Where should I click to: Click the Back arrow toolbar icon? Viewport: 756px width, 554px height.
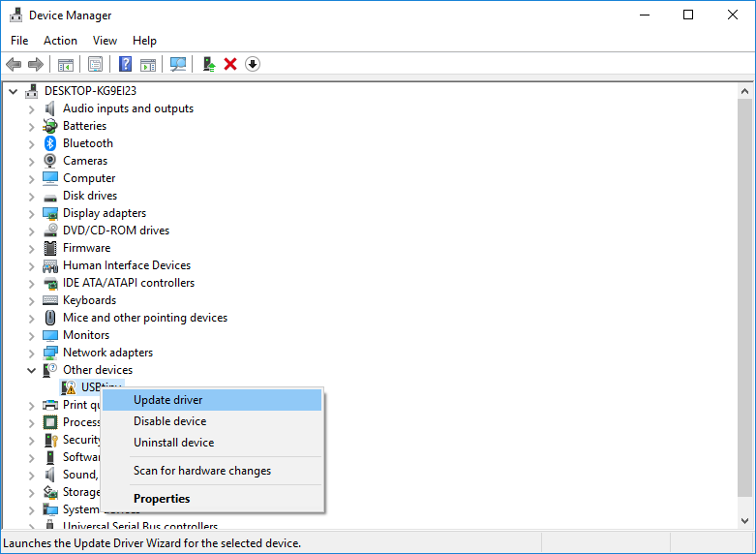[14, 64]
